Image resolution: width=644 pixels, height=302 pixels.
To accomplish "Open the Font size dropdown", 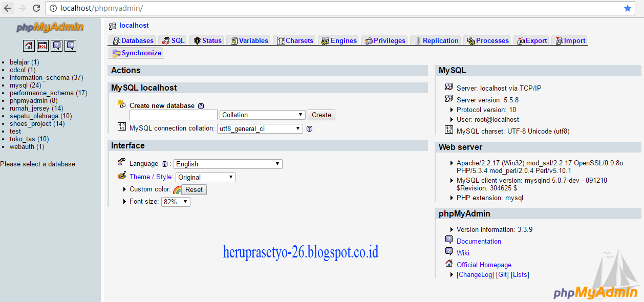I will (x=176, y=201).
